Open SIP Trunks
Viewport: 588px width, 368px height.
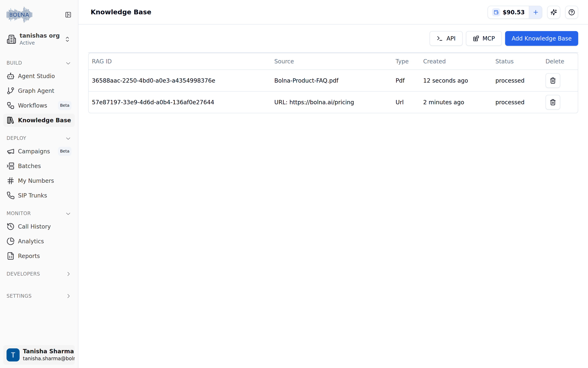click(x=39, y=195)
